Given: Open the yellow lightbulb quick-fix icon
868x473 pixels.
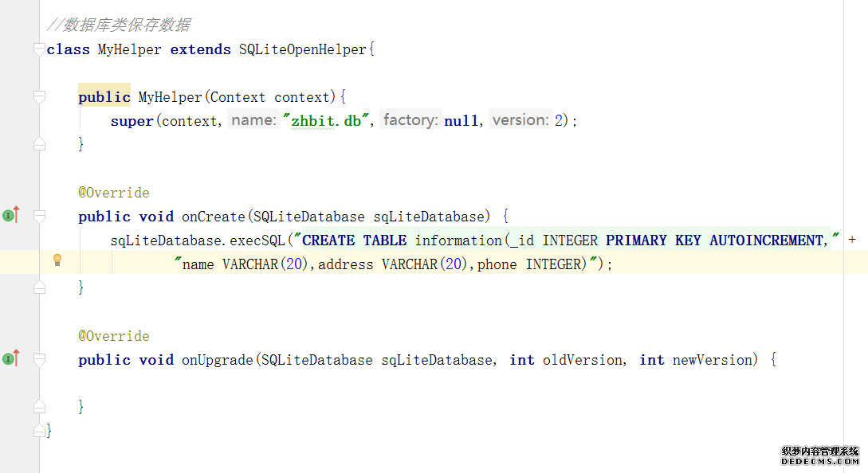Looking at the screenshot, I should click(x=57, y=260).
